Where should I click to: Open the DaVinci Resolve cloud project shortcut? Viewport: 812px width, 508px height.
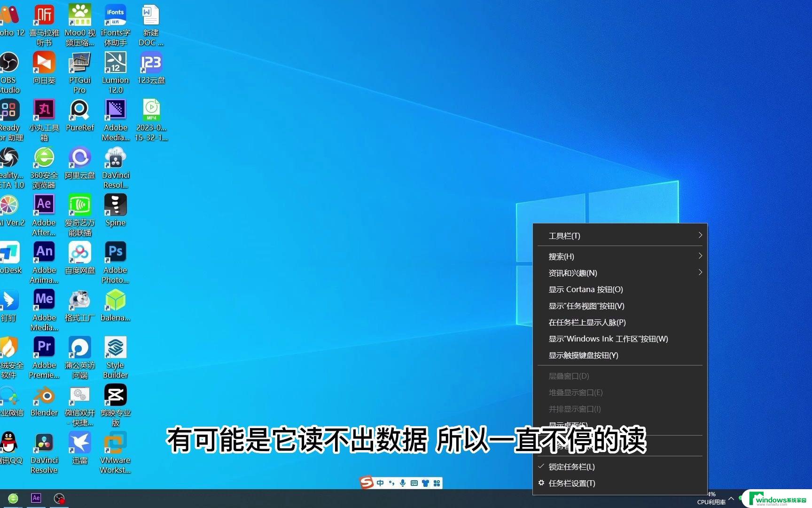tap(116, 168)
